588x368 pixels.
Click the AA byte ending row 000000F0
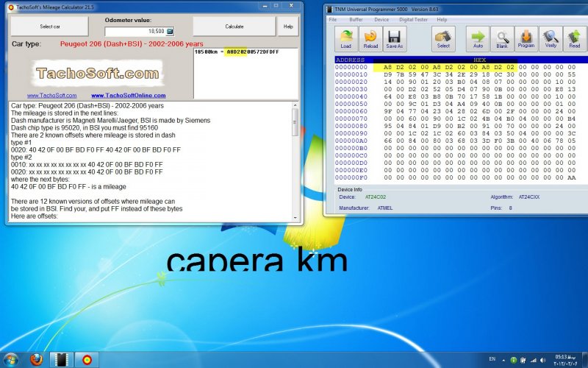tap(572, 177)
